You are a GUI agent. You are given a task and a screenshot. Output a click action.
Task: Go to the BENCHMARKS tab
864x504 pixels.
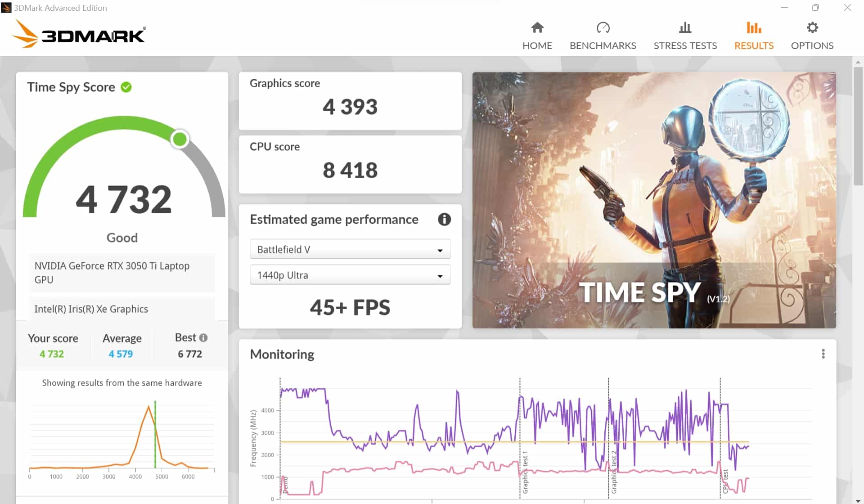pyautogui.click(x=603, y=45)
